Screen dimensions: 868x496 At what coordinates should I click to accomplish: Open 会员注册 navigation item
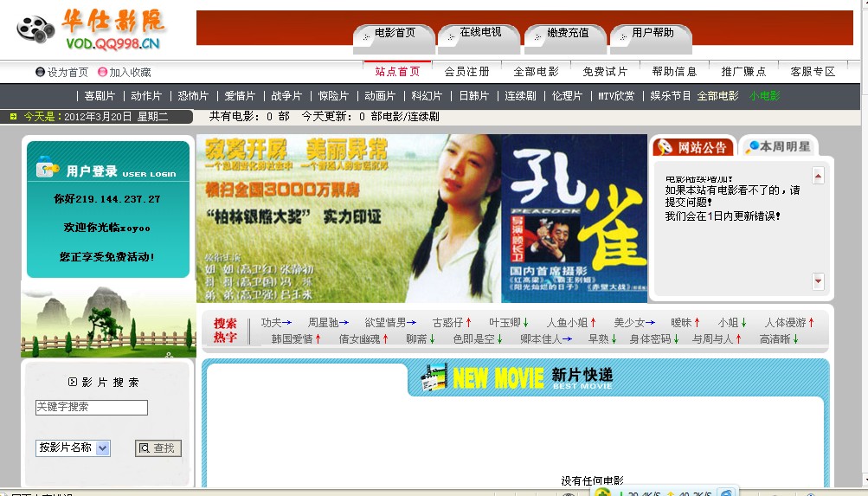click(466, 71)
